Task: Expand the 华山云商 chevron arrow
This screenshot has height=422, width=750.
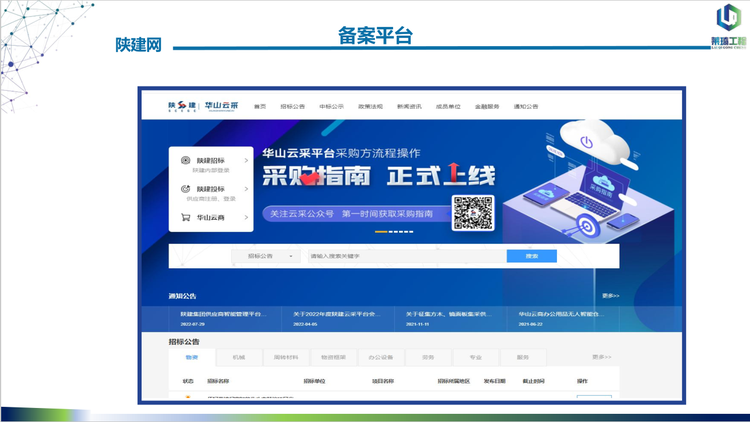Action: click(246, 217)
